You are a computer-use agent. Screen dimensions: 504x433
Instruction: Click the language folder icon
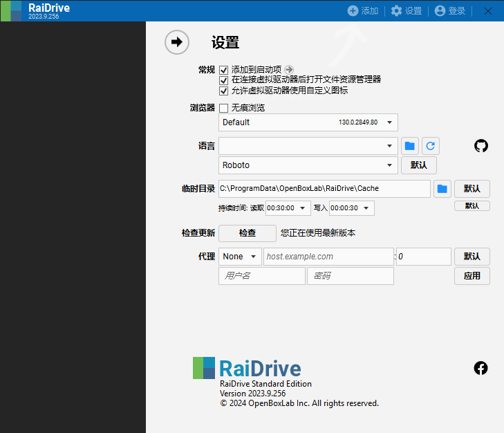[x=410, y=146]
